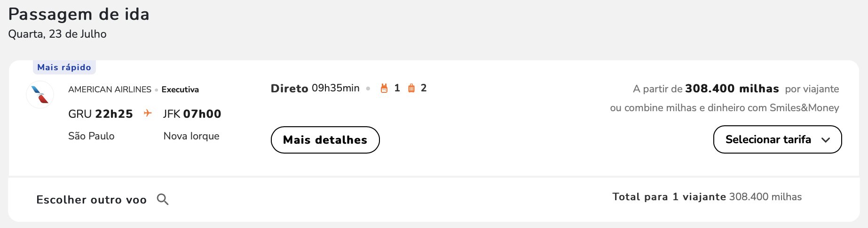This screenshot has height=228, width=868.
Task: Click the Nova Iorque destination city label
Action: point(191,136)
